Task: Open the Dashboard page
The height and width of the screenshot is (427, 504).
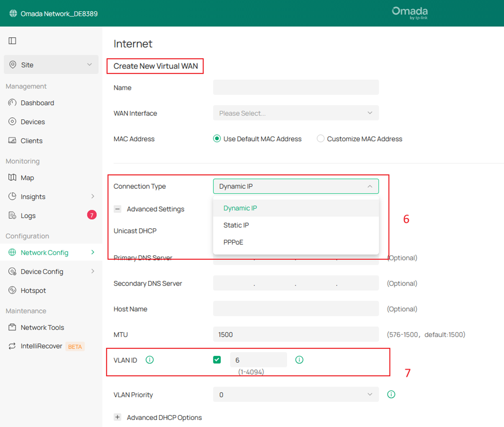Action: point(37,103)
